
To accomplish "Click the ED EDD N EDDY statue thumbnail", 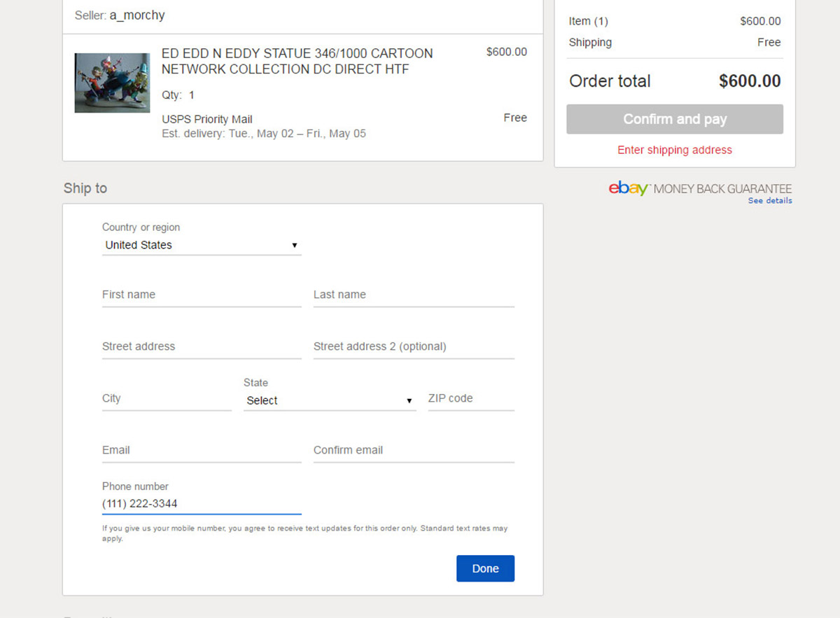I will pos(112,83).
